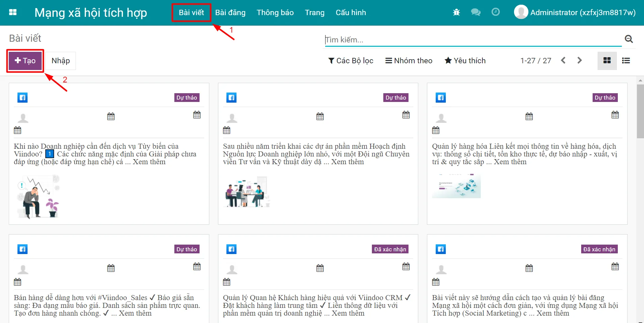Click Dự thảo badge on 'Khi nào Doanh nghiệp' card

pyautogui.click(x=187, y=98)
